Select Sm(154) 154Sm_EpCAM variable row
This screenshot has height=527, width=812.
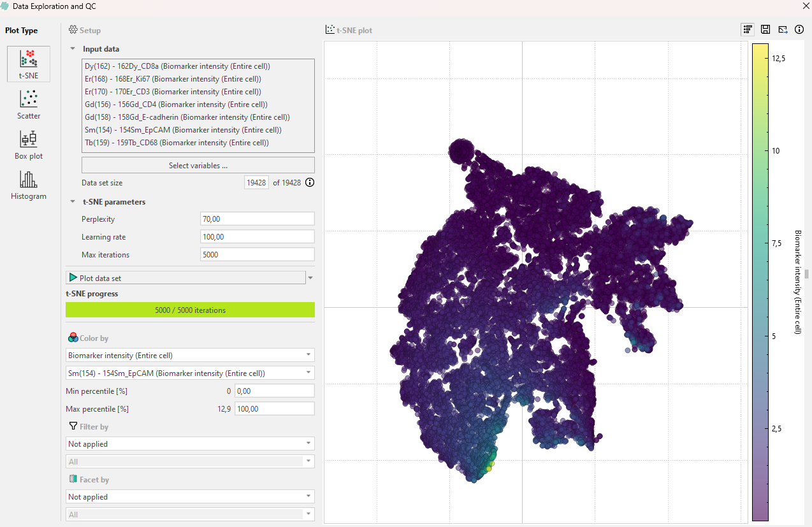point(198,130)
